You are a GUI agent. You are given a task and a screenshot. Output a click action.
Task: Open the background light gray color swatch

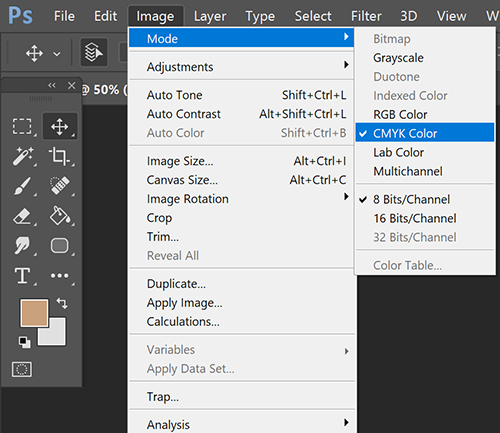pyautogui.click(x=57, y=335)
